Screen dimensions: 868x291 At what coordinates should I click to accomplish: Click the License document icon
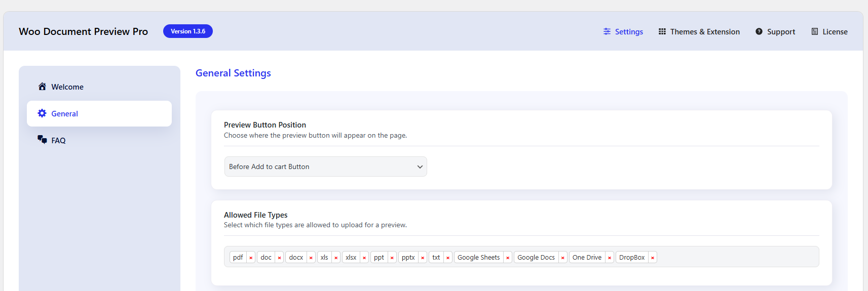coord(814,31)
